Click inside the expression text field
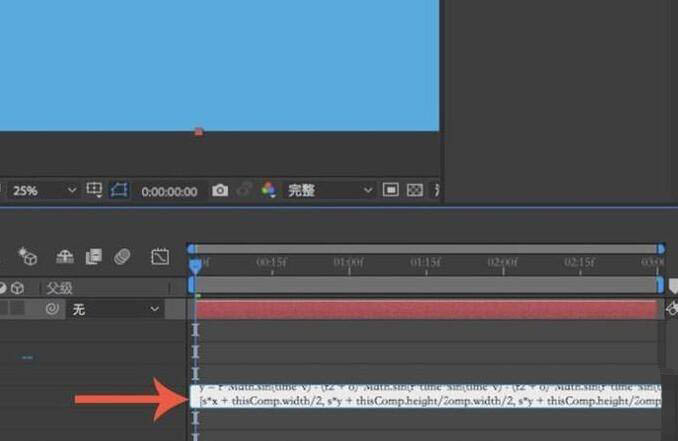Screen dimensions: 678x441 (x=425, y=395)
